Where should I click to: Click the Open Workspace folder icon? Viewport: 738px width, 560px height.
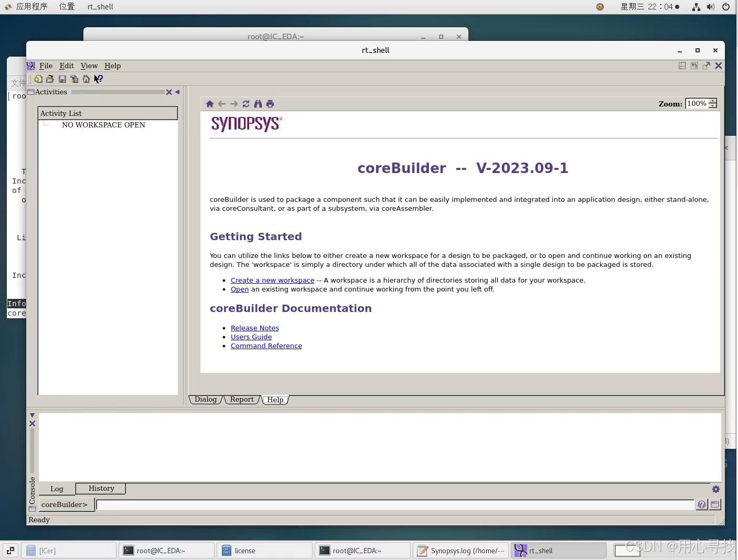click(x=50, y=79)
